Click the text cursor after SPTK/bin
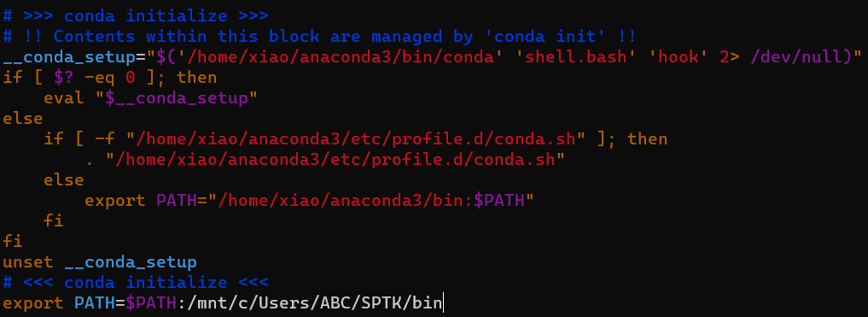The image size is (868, 317). click(444, 303)
